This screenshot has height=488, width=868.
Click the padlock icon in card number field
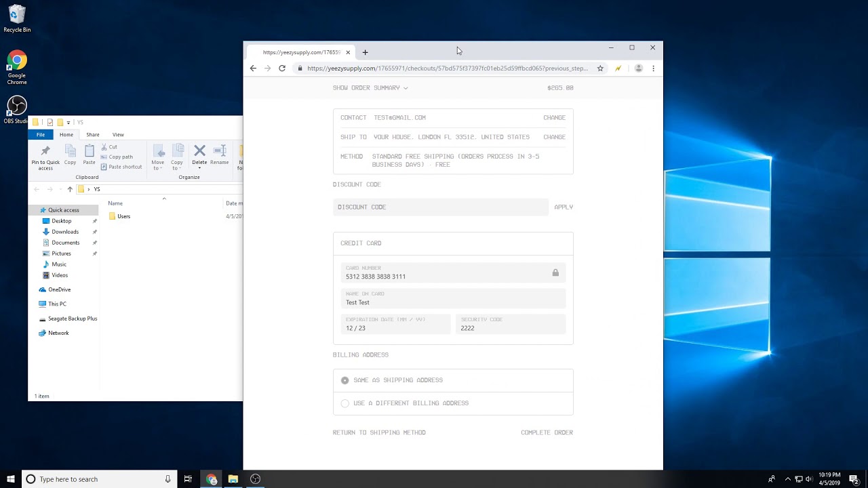[555, 272]
